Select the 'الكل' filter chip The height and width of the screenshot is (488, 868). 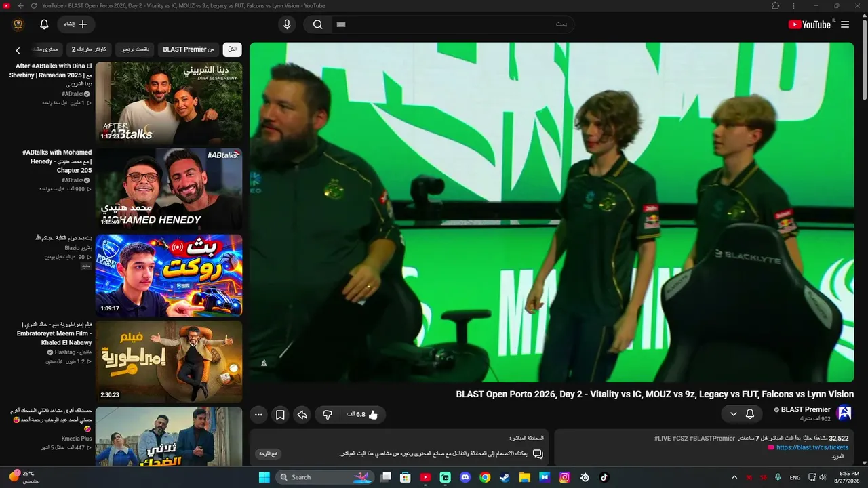[x=232, y=49]
